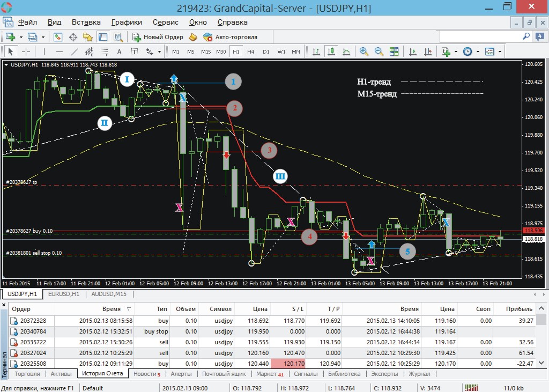Switch chart to D1 timeframe
549x392 pixels.
click(266, 52)
